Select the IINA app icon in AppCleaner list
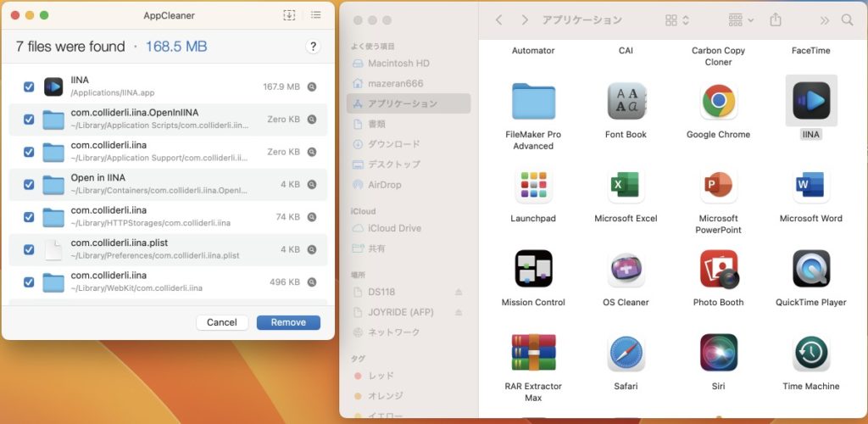The width and height of the screenshot is (868, 424). (x=53, y=86)
